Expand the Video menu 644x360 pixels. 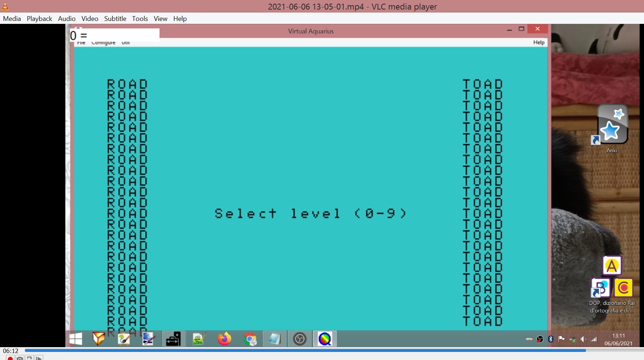(x=90, y=19)
